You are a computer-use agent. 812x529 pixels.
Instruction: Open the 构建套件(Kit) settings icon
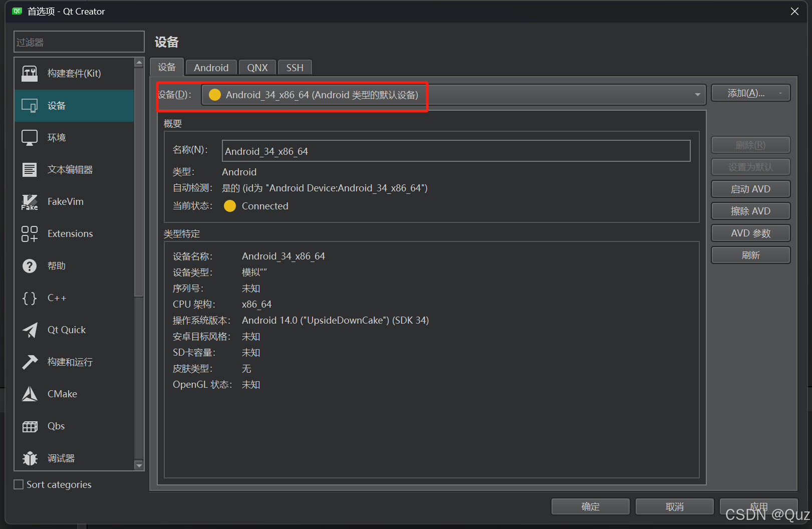pos(30,73)
